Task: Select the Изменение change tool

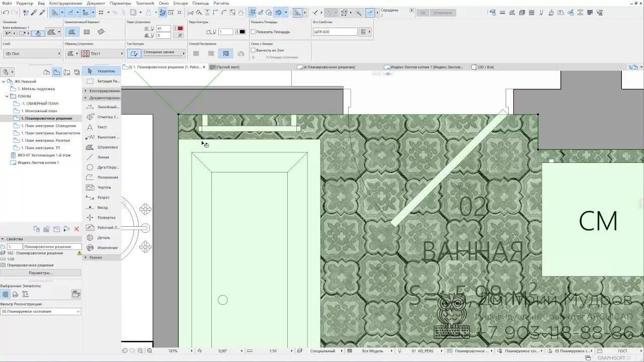Action: point(102,248)
